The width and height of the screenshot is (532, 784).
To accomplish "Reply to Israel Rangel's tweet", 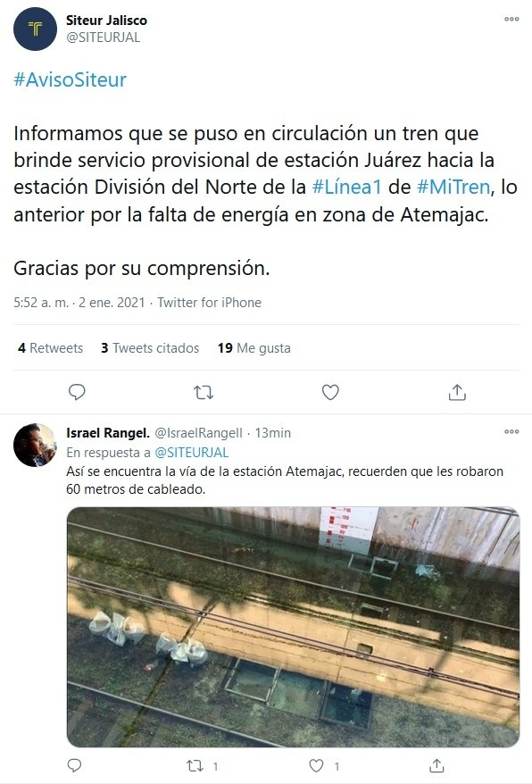I will click(x=74, y=765).
